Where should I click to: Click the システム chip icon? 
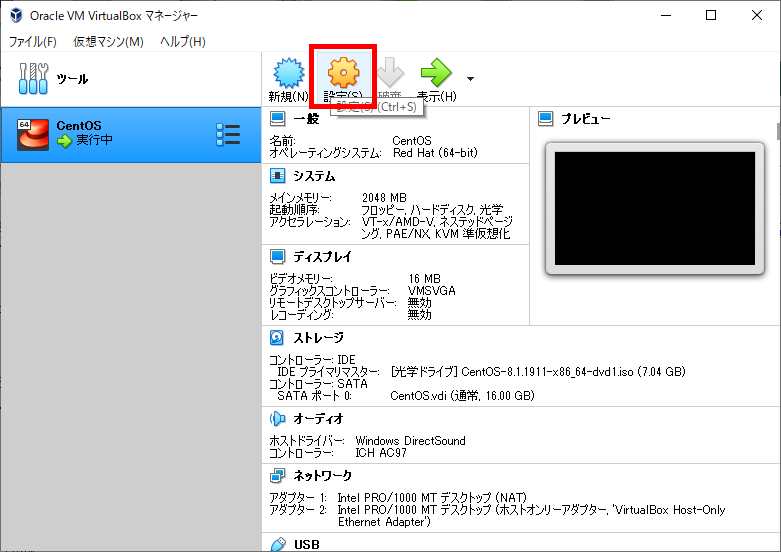click(277, 176)
